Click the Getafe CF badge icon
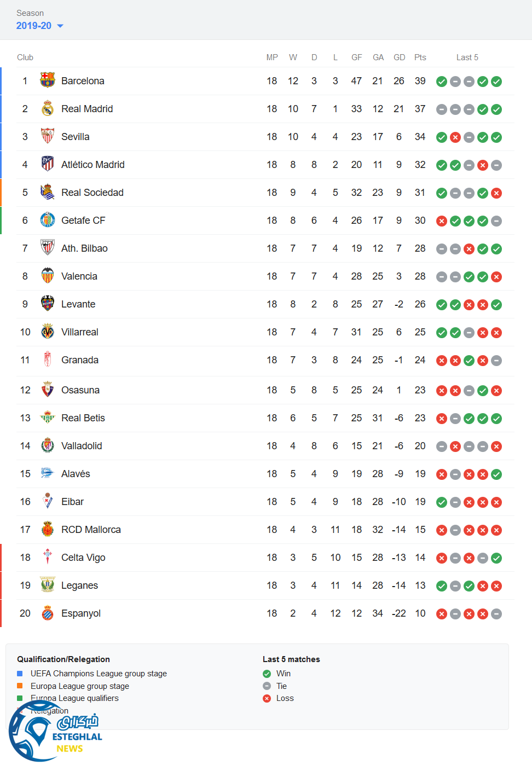Image resolution: width=532 pixels, height=777 pixels. click(48, 220)
